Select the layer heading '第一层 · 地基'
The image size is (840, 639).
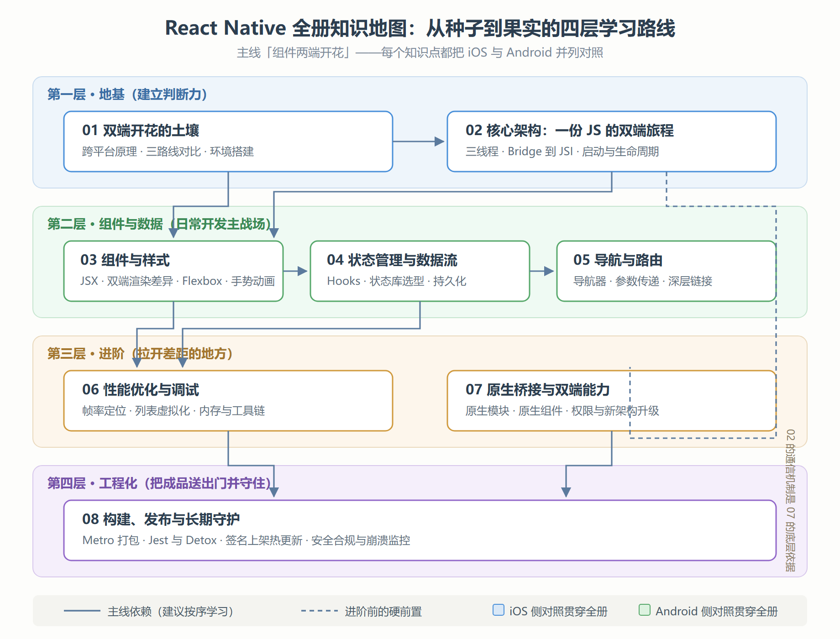(86, 94)
